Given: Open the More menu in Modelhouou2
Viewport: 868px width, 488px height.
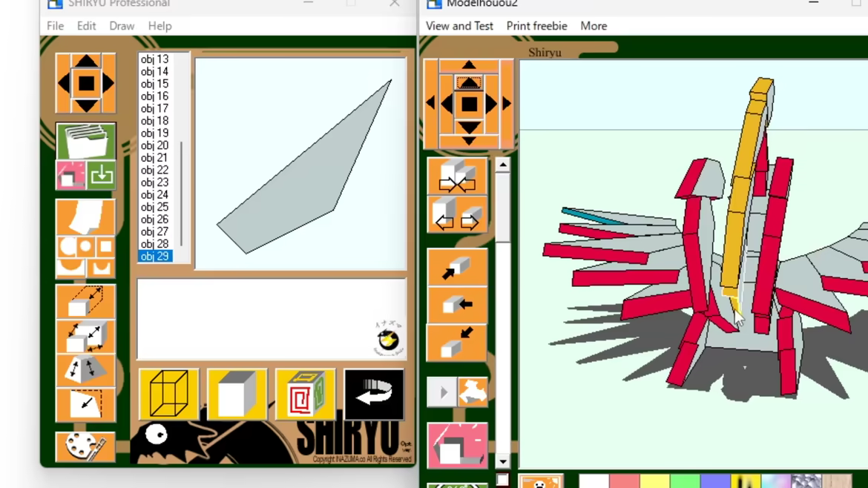Looking at the screenshot, I should (594, 26).
